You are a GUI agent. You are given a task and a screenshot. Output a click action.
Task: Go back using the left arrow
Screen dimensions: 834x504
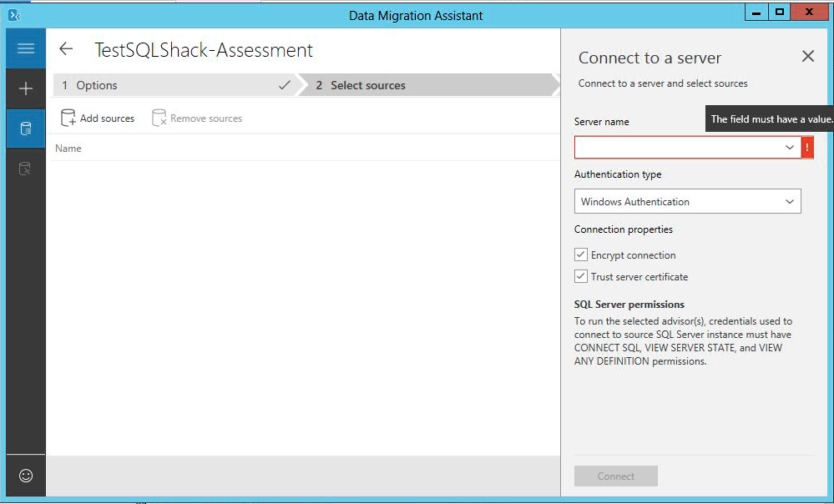67,49
